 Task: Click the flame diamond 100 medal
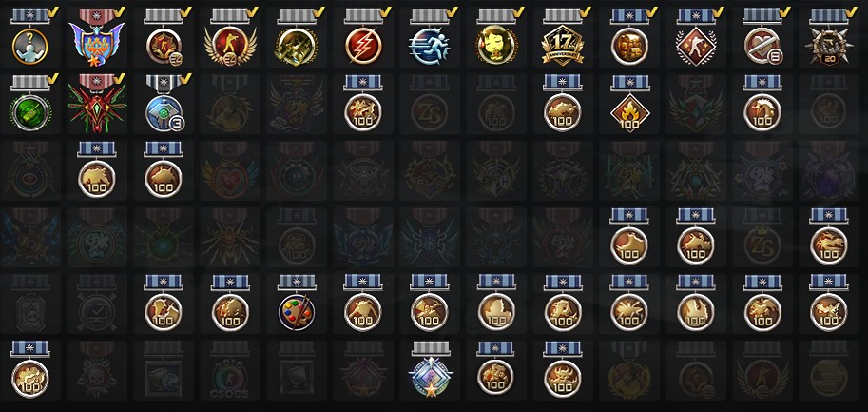point(629,104)
